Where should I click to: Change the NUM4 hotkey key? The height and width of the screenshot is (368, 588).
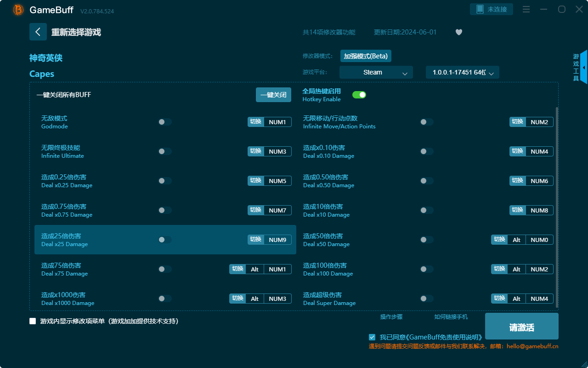point(539,151)
